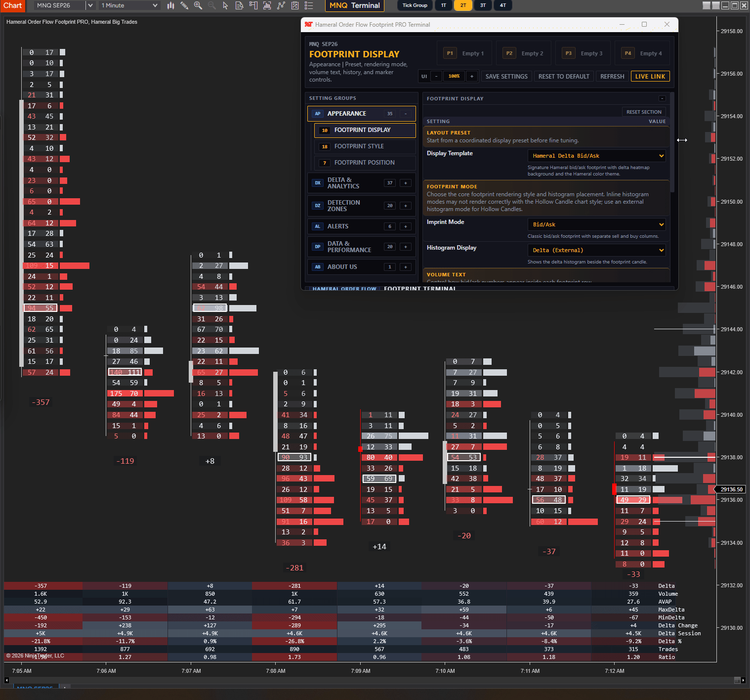Viewport: 750px width, 700px height.
Task: Click the 7:08 AM time axis label
Action: pyautogui.click(x=276, y=671)
